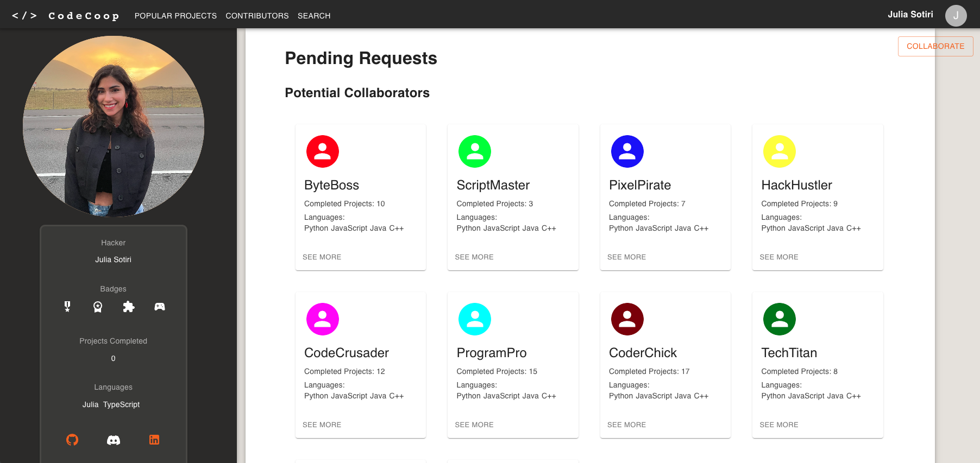Open the LinkedIn icon
Viewport: 980px width, 463px height.
(x=154, y=440)
